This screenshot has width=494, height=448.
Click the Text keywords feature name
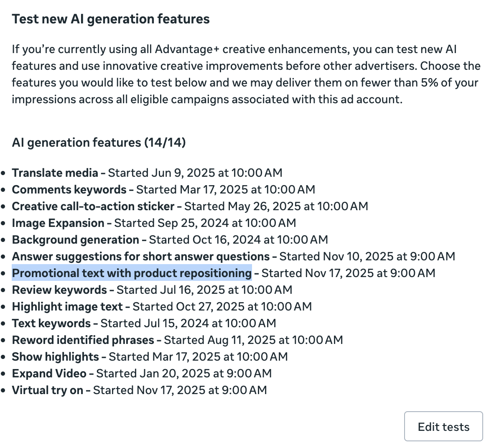[51, 323]
